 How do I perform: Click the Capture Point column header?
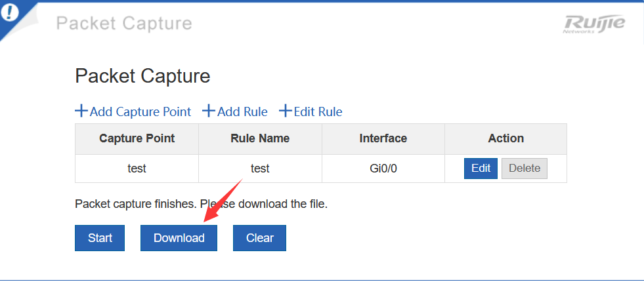[x=137, y=138]
